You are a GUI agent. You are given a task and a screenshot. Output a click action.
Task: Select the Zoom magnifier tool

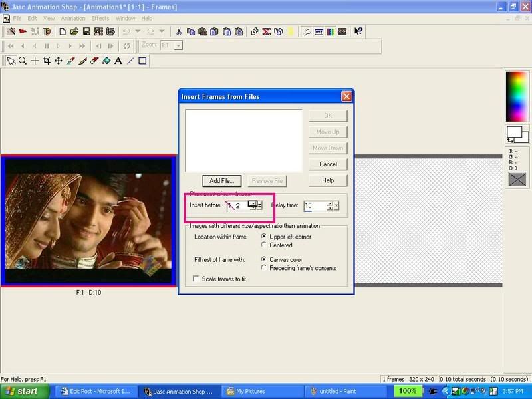(23, 61)
